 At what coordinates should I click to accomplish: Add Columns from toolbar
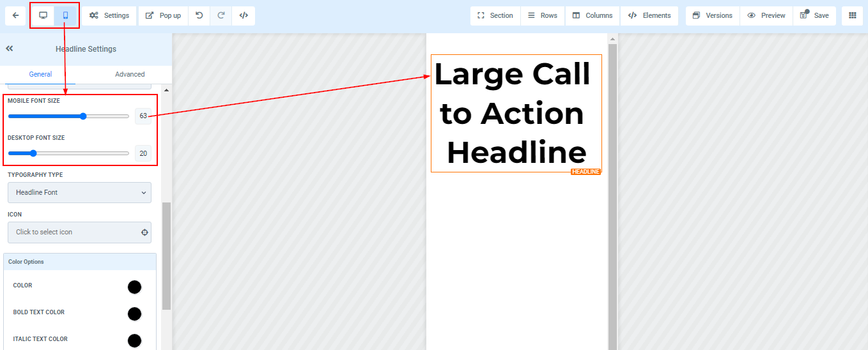coord(593,15)
